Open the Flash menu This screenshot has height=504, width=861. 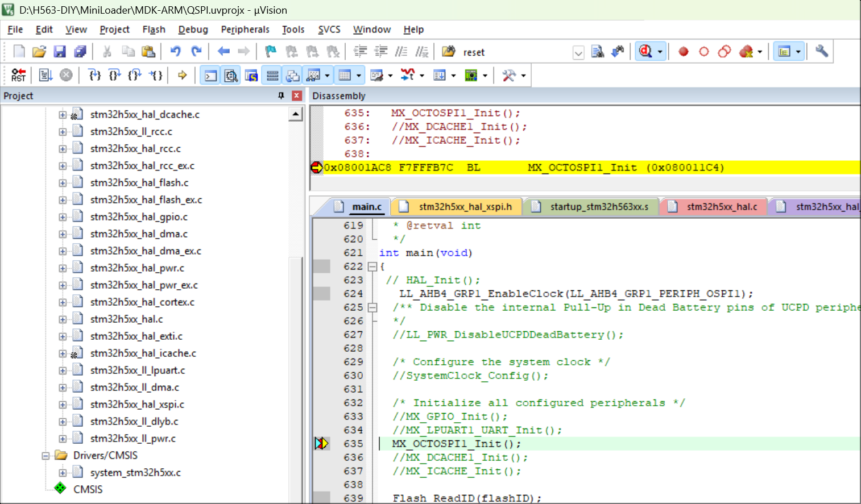tap(154, 30)
